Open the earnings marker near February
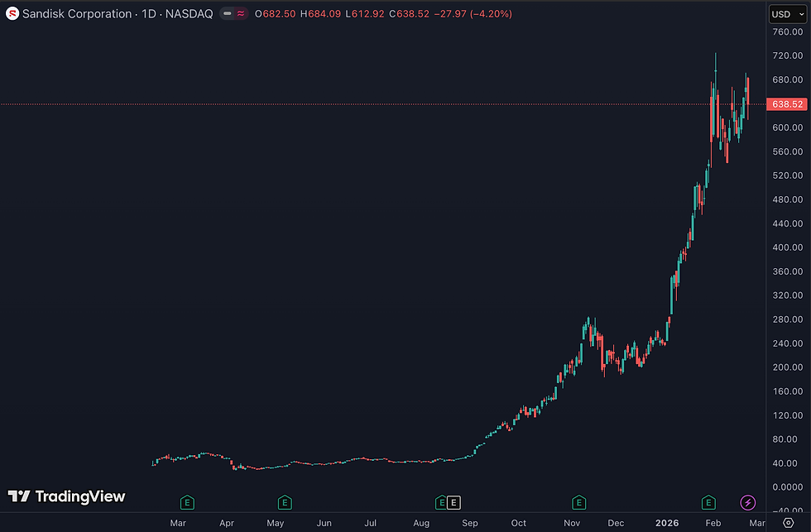Screen dimensions: 811x532 click(x=708, y=502)
